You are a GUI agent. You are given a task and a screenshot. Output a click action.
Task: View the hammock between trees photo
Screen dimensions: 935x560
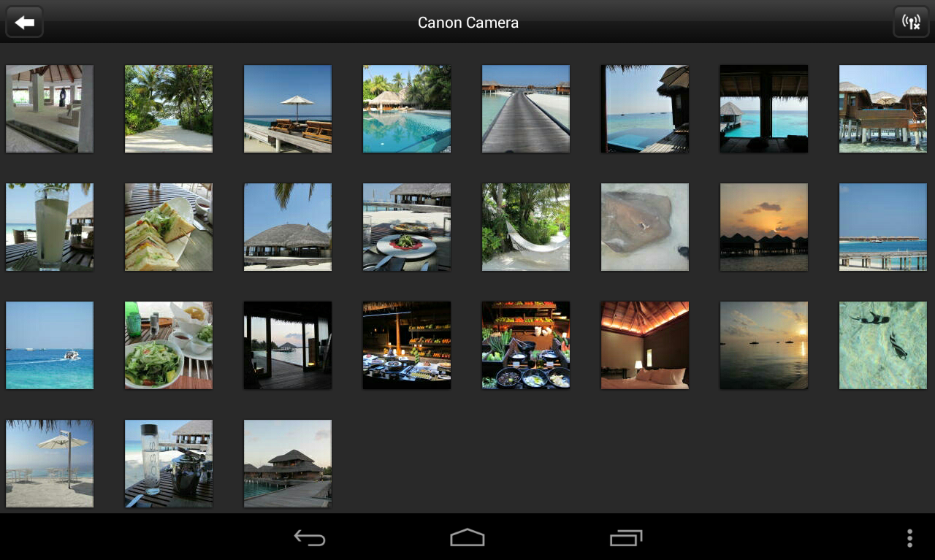(525, 226)
